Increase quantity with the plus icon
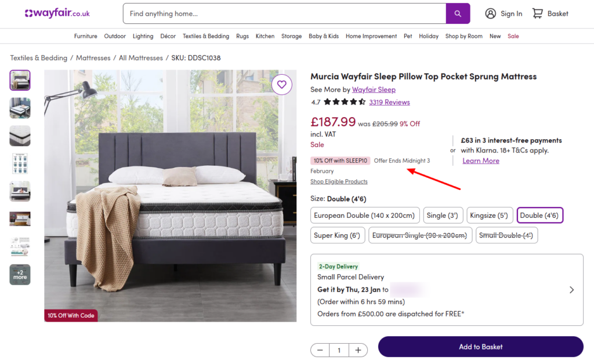Viewport: 594px width, 364px height. click(x=358, y=350)
